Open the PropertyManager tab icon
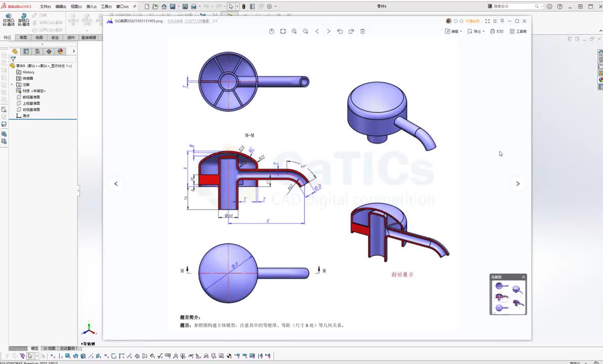 (26, 51)
